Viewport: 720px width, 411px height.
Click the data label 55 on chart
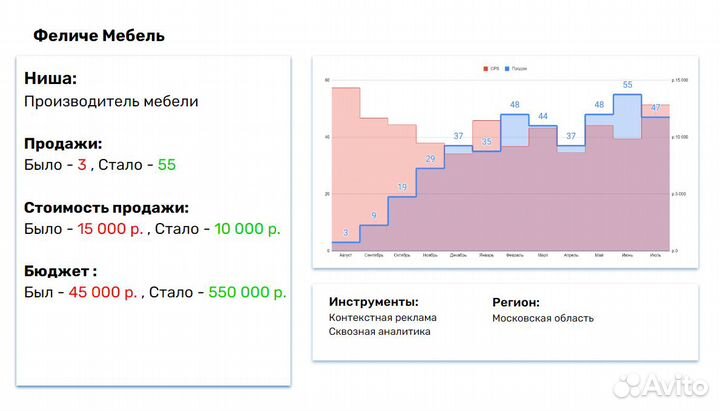click(x=628, y=85)
